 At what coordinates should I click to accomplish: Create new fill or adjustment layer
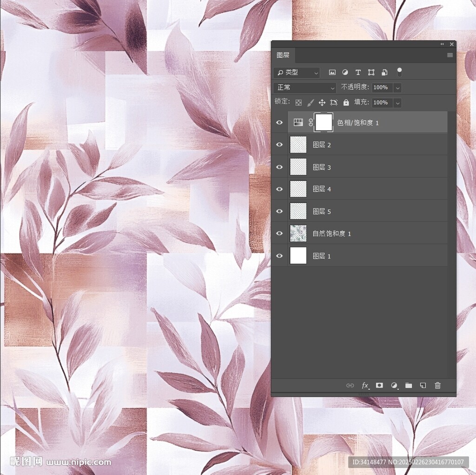[394, 385]
